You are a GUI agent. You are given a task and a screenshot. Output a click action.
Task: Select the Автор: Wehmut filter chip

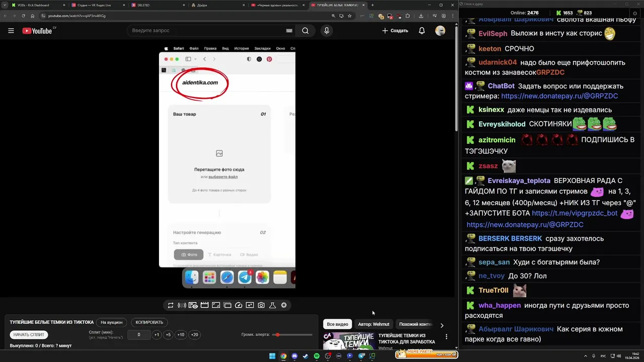click(374, 324)
